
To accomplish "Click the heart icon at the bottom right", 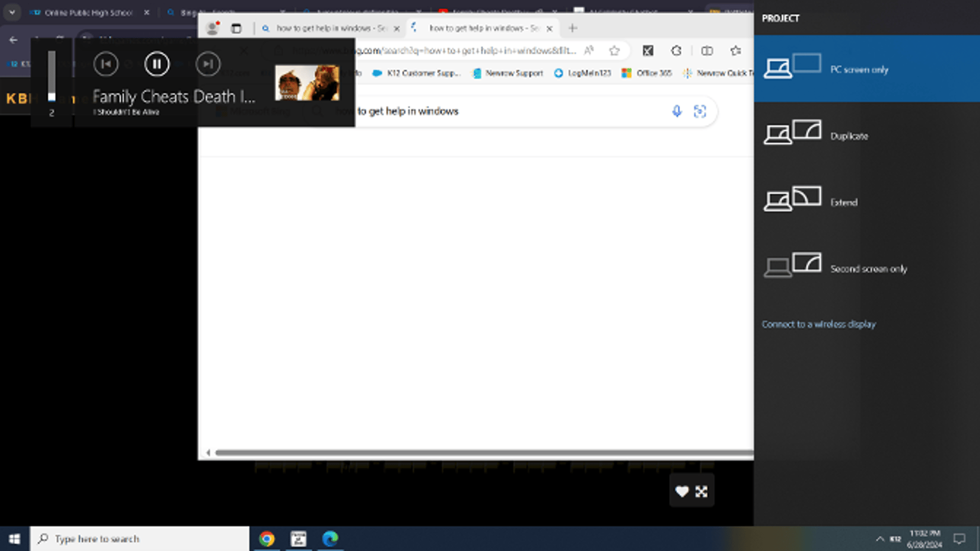I will tap(682, 491).
